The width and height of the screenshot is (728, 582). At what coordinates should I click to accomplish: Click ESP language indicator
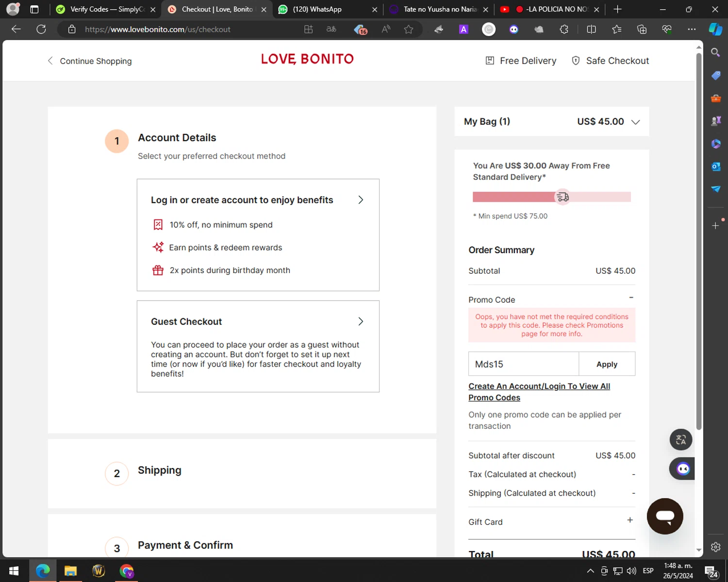pyautogui.click(x=648, y=571)
